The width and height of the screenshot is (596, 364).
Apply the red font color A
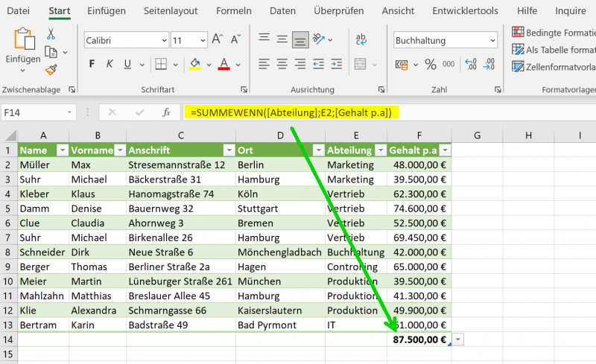[x=224, y=64]
